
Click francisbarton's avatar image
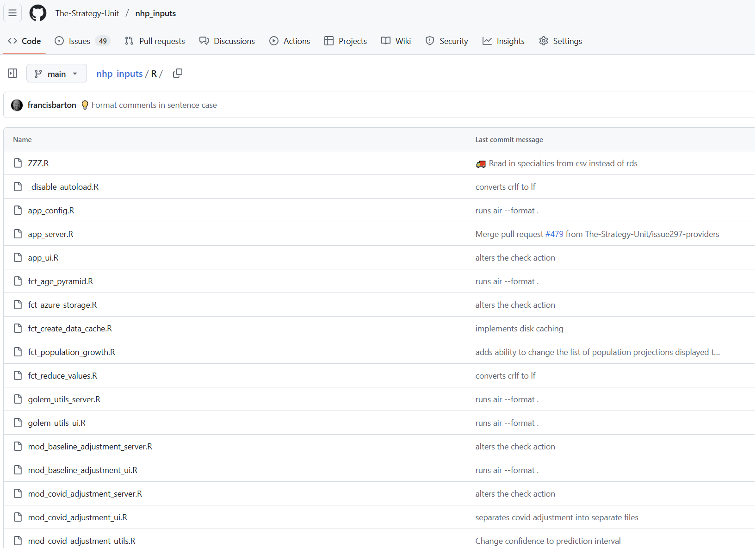coord(17,105)
